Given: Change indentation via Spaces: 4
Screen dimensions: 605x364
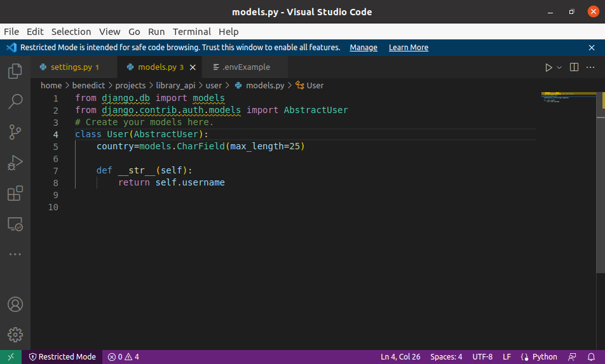Looking at the screenshot, I should pyautogui.click(x=446, y=357).
